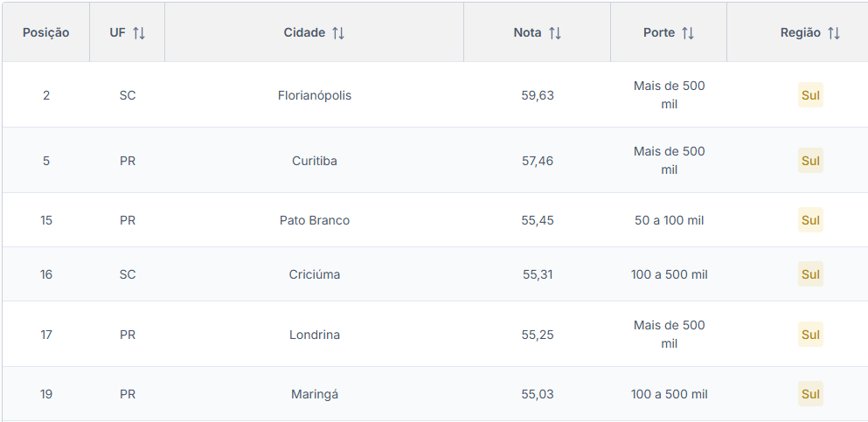Click the UF column sort arrows icon
The image size is (868, 422).
coord(139,33)
